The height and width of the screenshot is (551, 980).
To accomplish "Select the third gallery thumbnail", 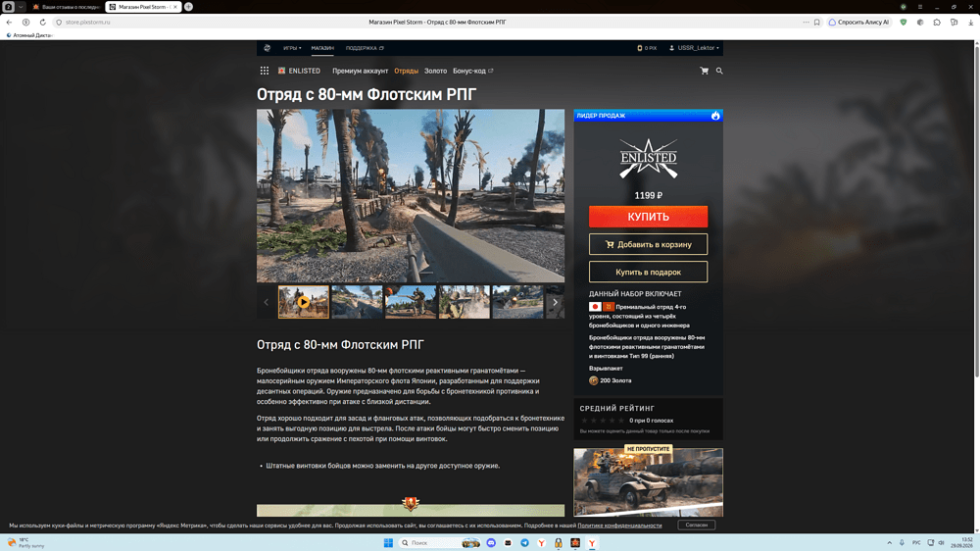I will pos(411,302).
